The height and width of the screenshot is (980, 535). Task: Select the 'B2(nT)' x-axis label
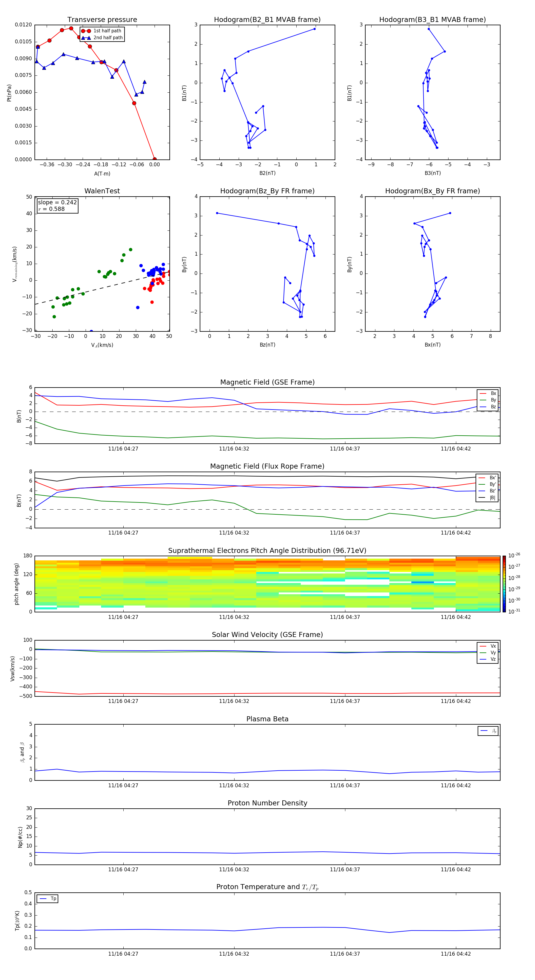click(267, 173)
